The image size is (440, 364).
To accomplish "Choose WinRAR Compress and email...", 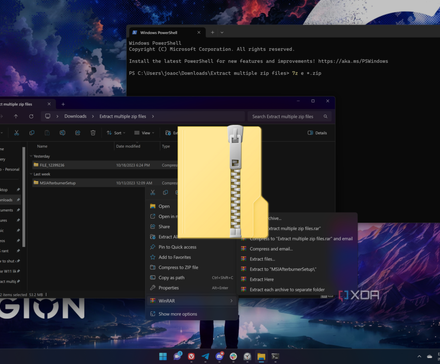I will [271, 249].
